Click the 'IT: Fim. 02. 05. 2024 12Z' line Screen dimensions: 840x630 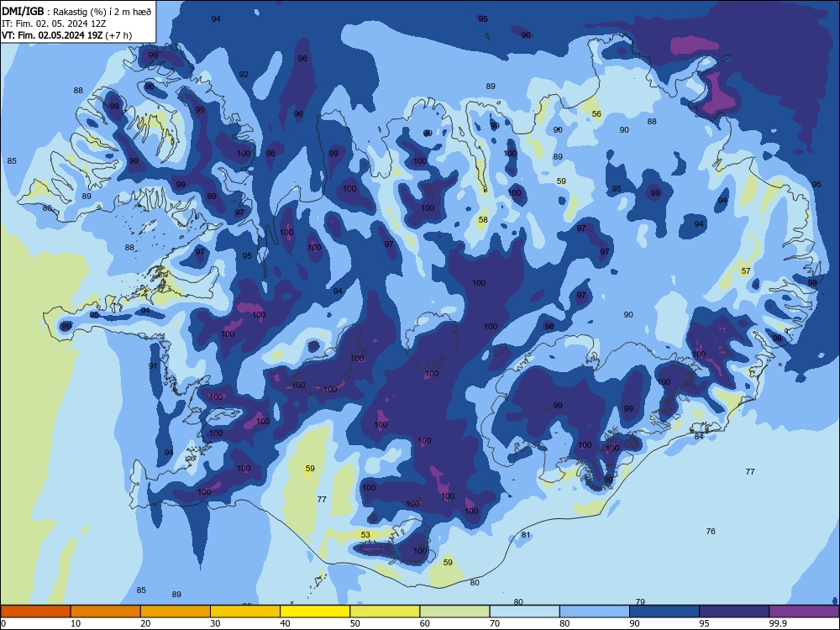point(54,24)
